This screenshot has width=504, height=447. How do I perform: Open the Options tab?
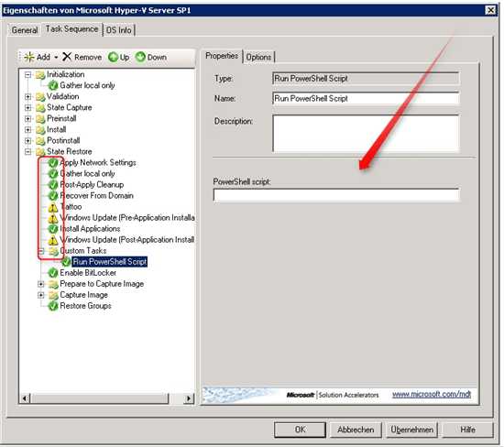(258, 57)
